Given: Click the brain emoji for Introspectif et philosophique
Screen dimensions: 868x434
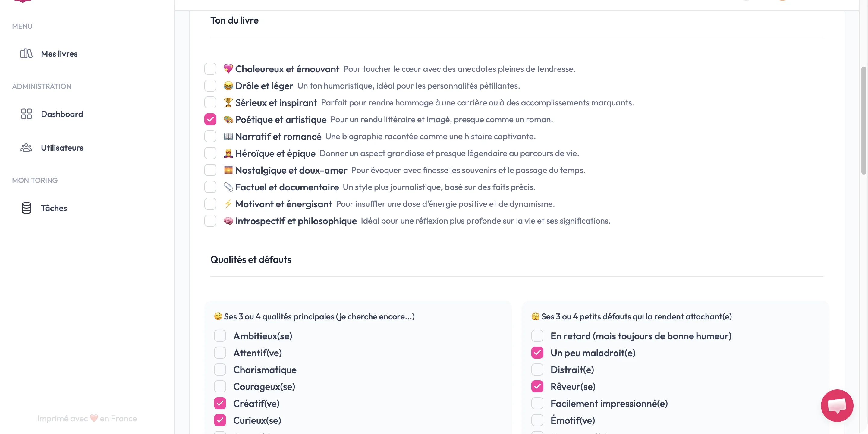Looking at the screenshot, I should click(x=228, y=221).
